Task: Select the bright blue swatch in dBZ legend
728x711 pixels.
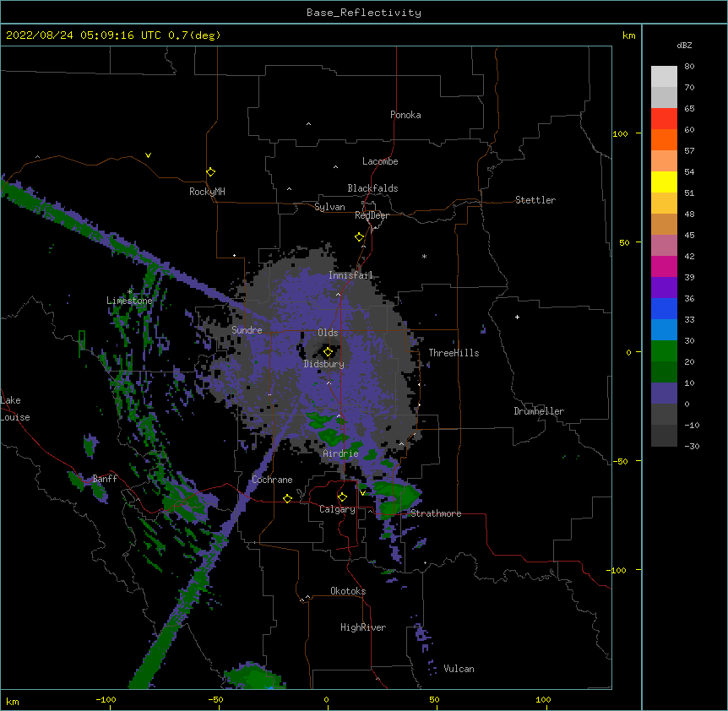Action: (x=664, y=308)
